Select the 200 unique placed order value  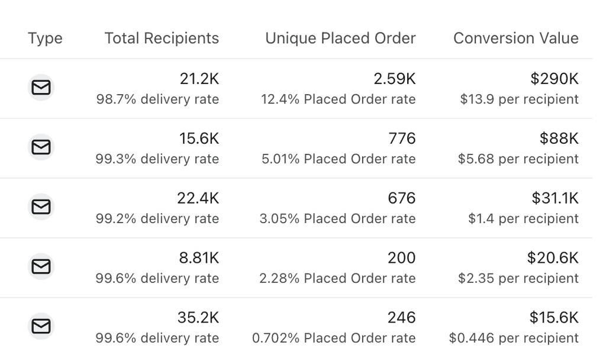tap(402, 257)
